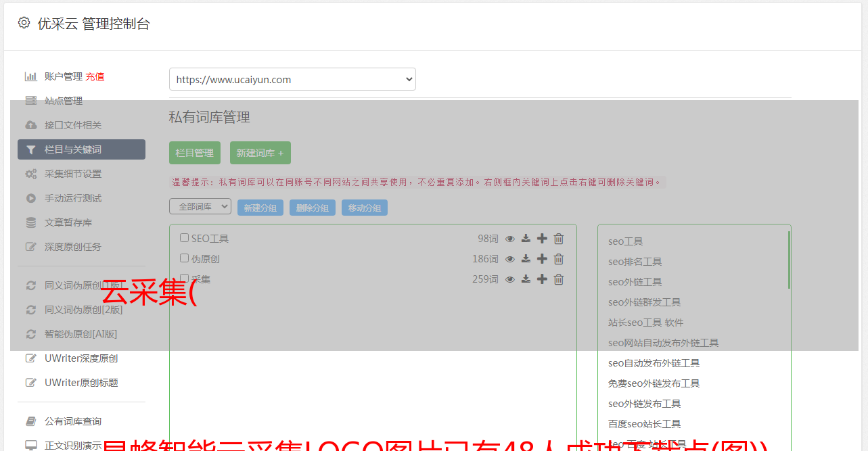This screenshot has height=451, width=868.
Task: Click the 删除分组 button
Action: [x=313, y=208]
